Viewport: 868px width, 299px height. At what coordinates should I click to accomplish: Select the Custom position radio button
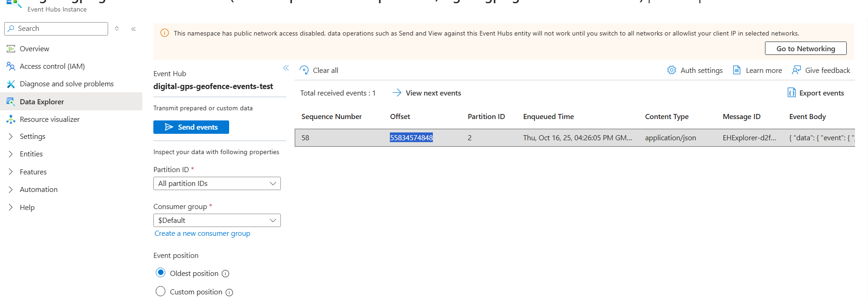tap(160, 291)
